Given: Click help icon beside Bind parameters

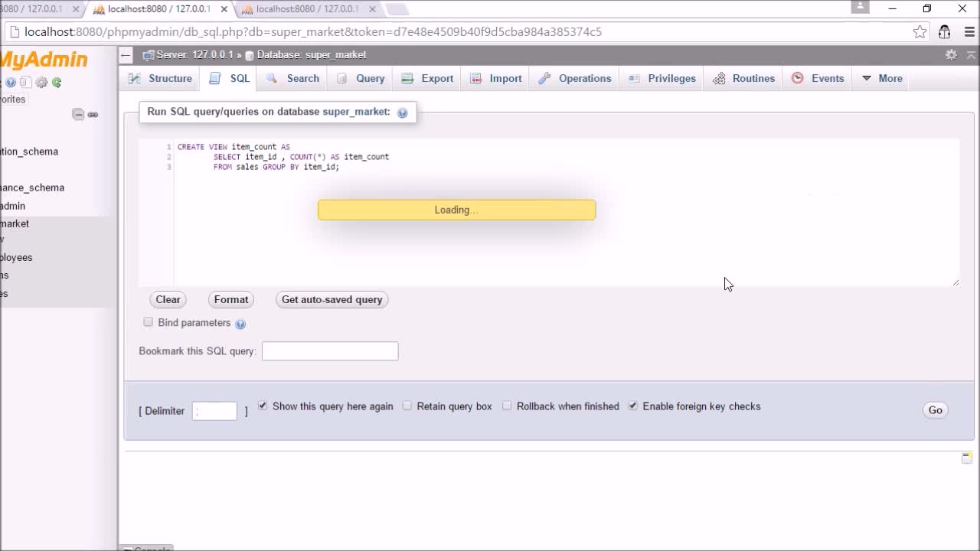Looking at the screenshot, I should (240, 324).
